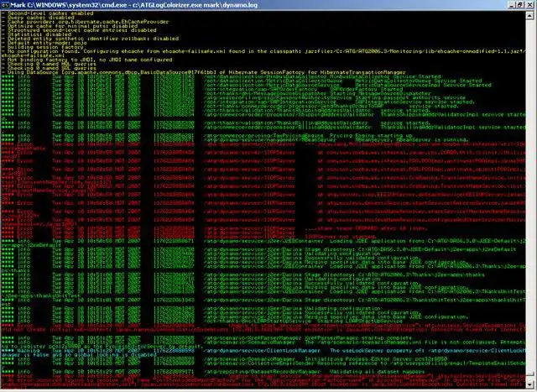Click the vertical scrollbar up arrow
537x392 pixels.
[x=529, y=15]
